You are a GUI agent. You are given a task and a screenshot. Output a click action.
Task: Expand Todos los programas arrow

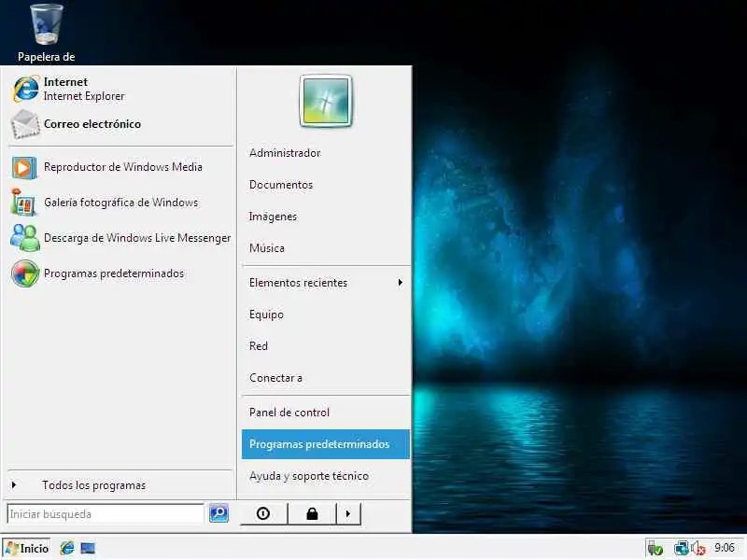[x=14, y=484]
